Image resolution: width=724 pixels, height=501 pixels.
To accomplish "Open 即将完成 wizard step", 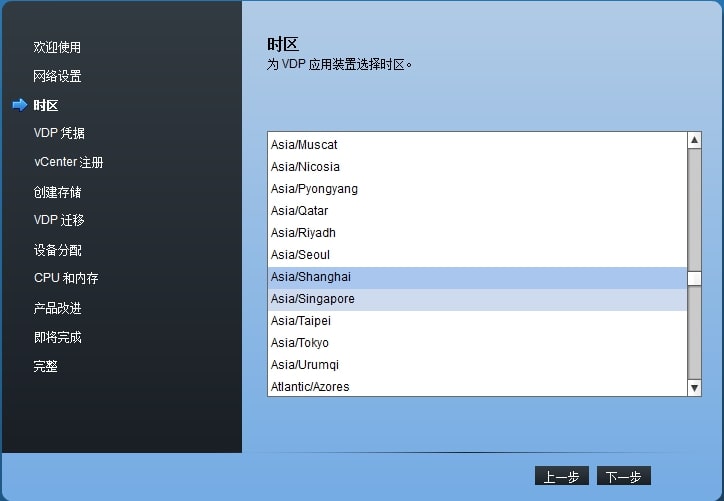I will (58, 337).
